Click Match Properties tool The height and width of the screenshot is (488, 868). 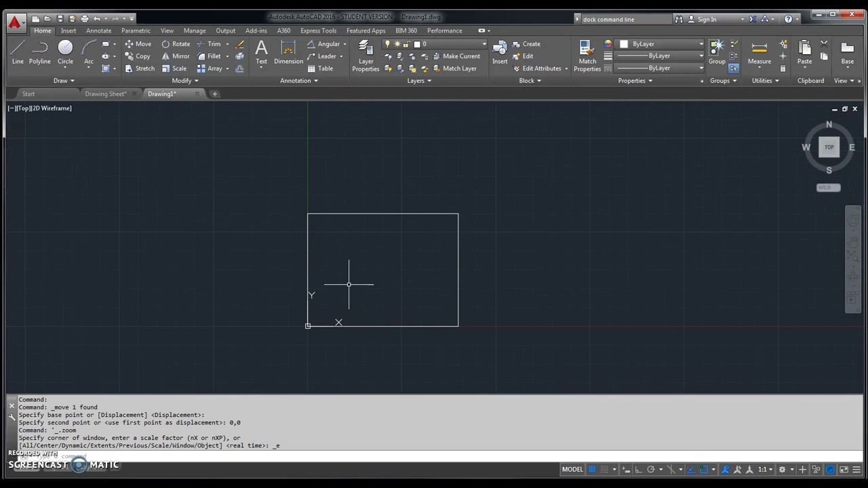(587, 56)
